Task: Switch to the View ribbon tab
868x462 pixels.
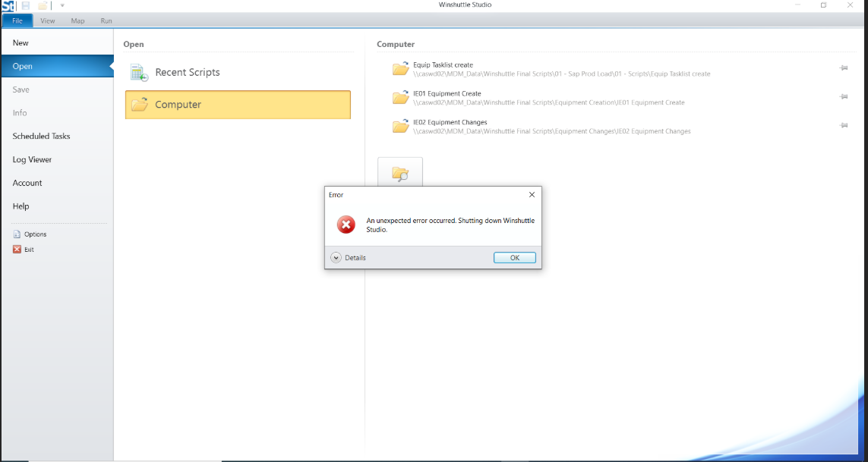Action: pos(48,20)
